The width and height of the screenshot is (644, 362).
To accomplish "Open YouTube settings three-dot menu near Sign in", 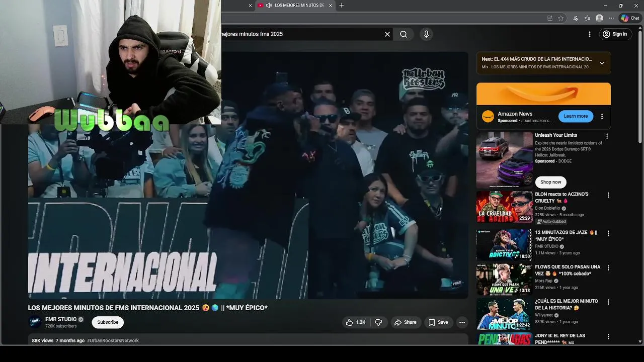I will 590,34.
